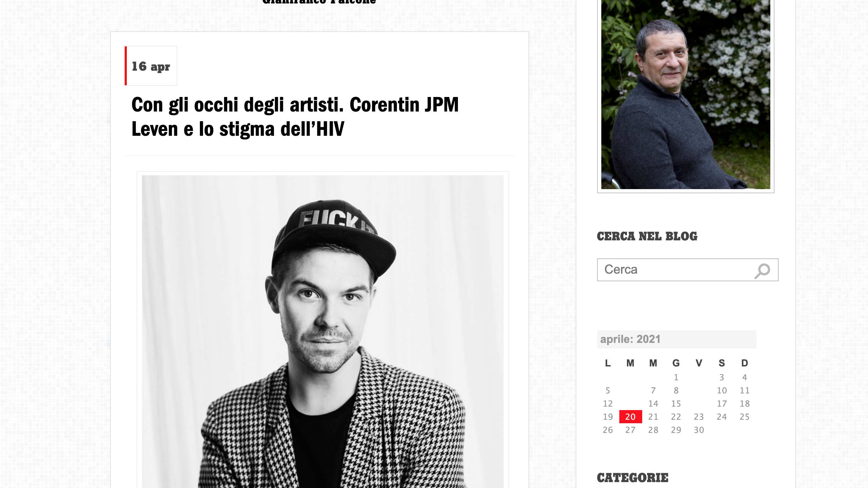Select day 18 in the calendar

point(744,403)
